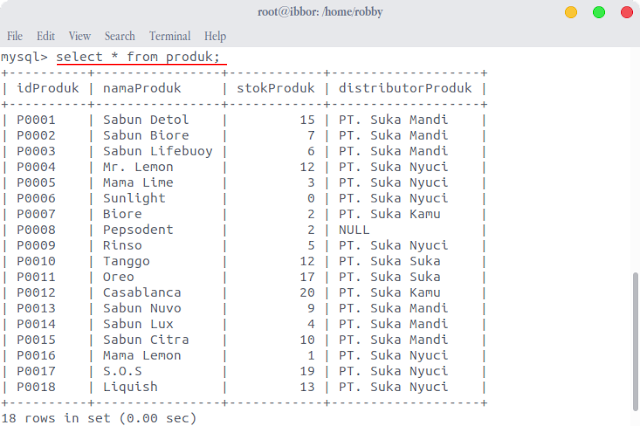
Task: Click the 'Sunlight' product name
Action: [x=134, y=198]
